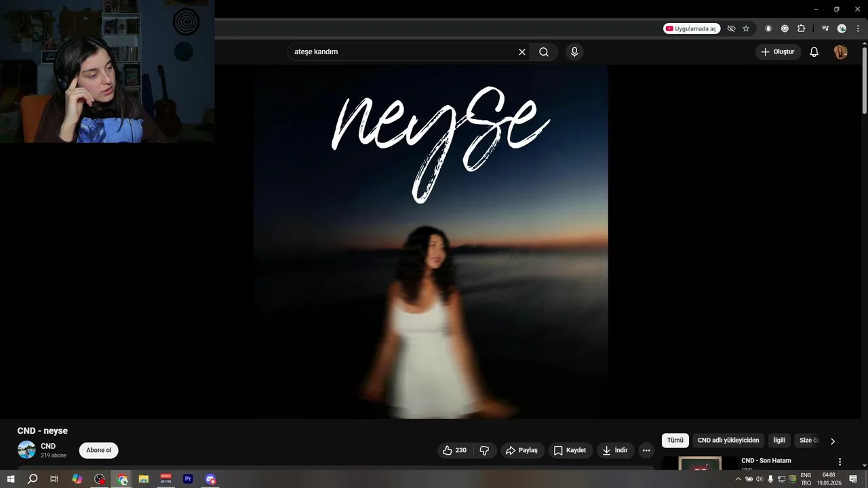Open the CND channel name link
This screenshot has width=868, height=488.
[x=48, y=446]
